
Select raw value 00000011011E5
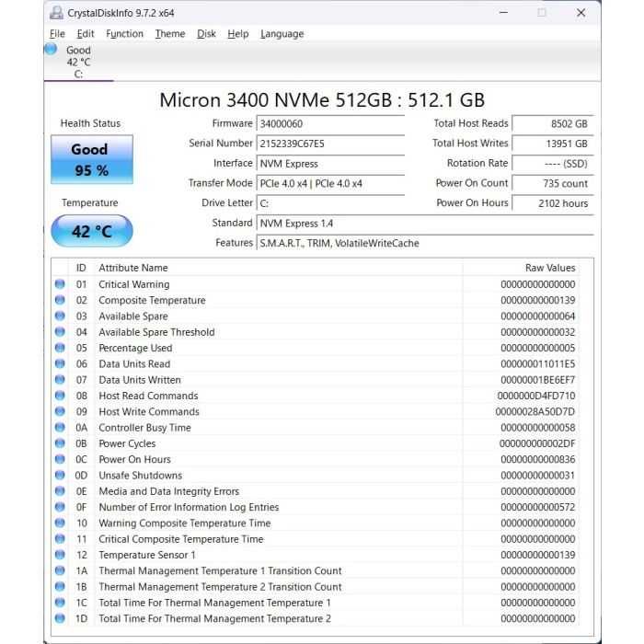(537, 364)
